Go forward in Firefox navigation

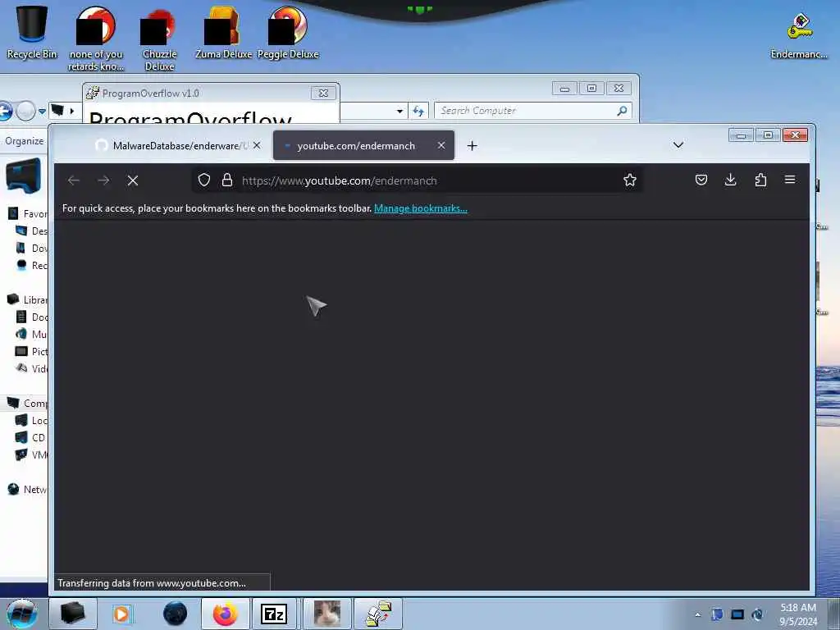[x=103, y=180]
